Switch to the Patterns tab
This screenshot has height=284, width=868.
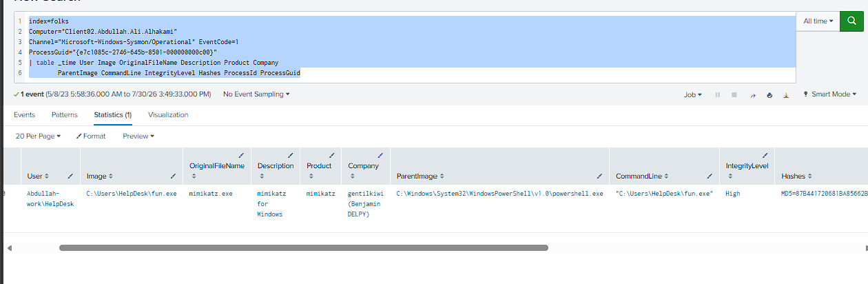[x=65, y=114]
